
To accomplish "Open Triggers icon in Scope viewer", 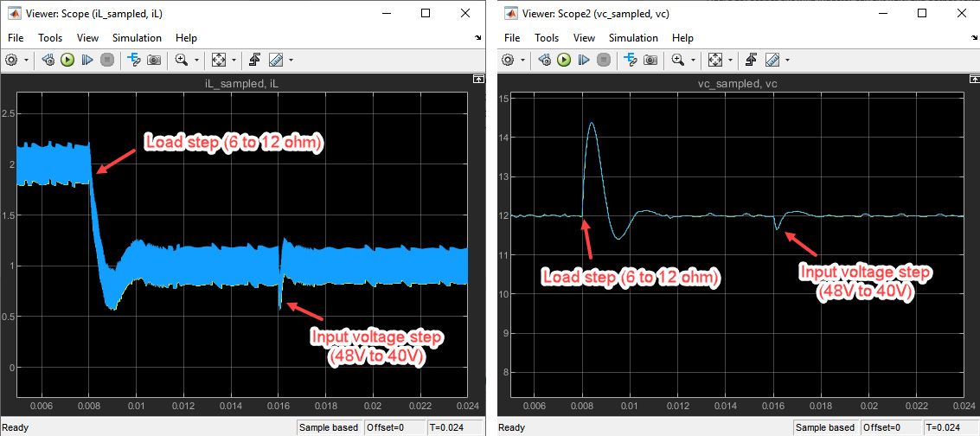I will [x=254, y=60].
